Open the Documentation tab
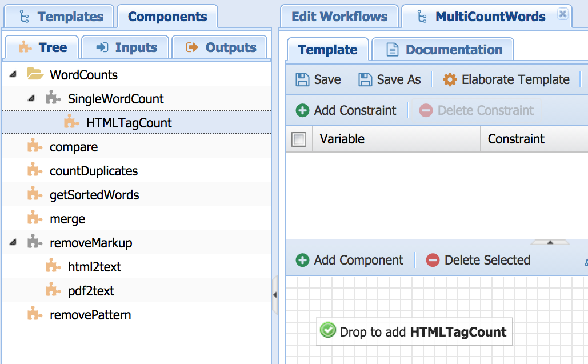The height and width of the screenshot is (364, 588). (444, 50)
